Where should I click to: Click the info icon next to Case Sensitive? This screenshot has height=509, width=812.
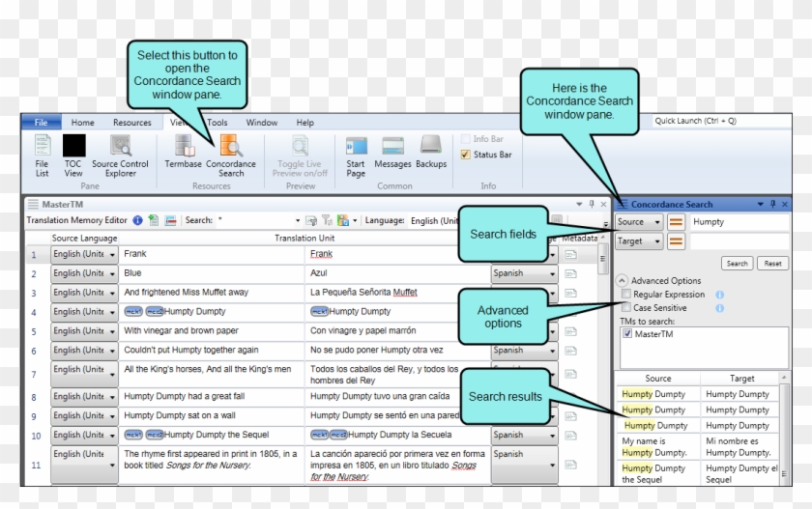pos(719,308)
